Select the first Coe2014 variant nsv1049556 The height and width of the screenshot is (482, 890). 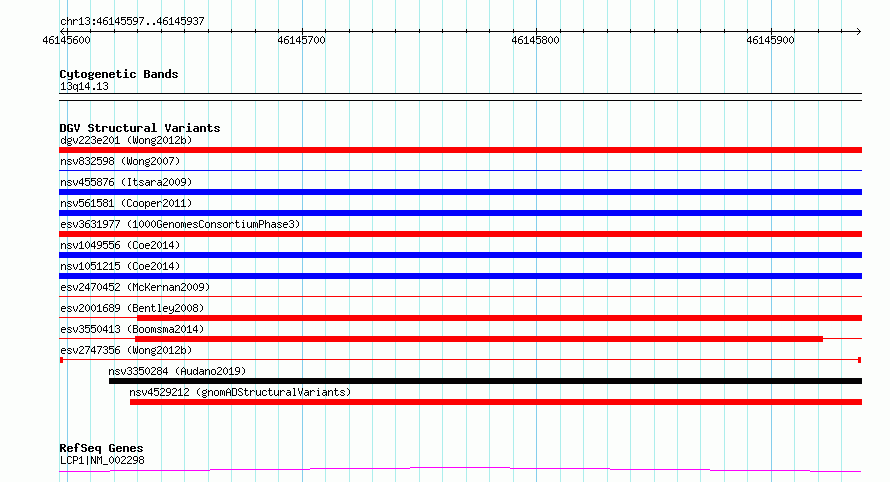click(120, 245)
